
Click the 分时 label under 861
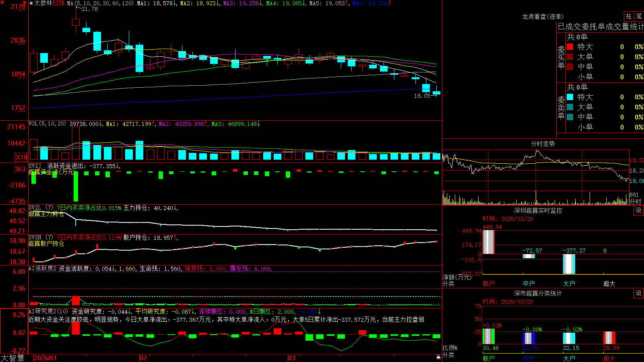pos(636,202)
